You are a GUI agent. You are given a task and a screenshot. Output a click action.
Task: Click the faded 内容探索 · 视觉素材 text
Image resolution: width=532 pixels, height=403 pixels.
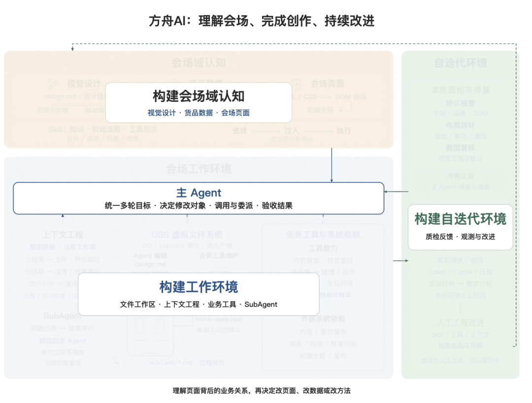point(323,261)
